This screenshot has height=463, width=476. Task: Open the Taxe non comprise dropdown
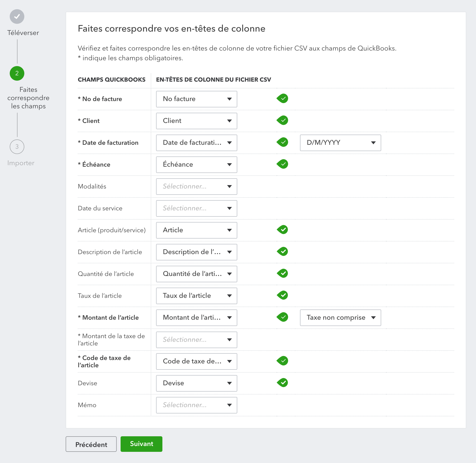tap(340, 317)
